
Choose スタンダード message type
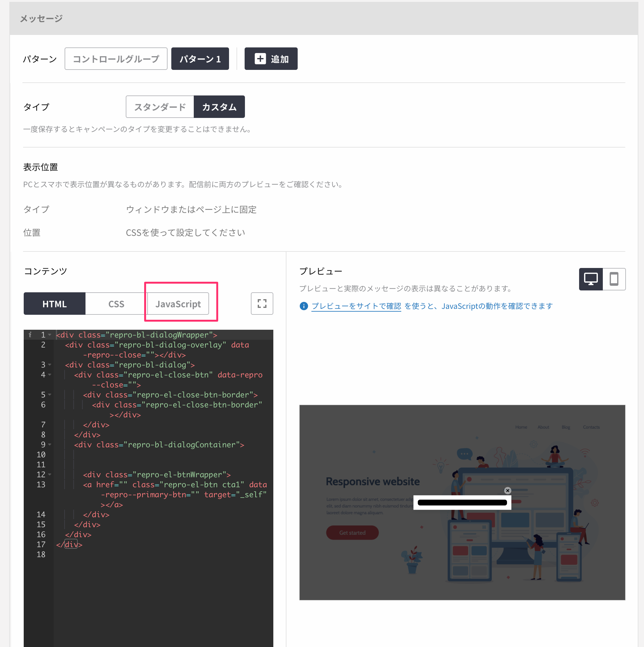(160, 107)
